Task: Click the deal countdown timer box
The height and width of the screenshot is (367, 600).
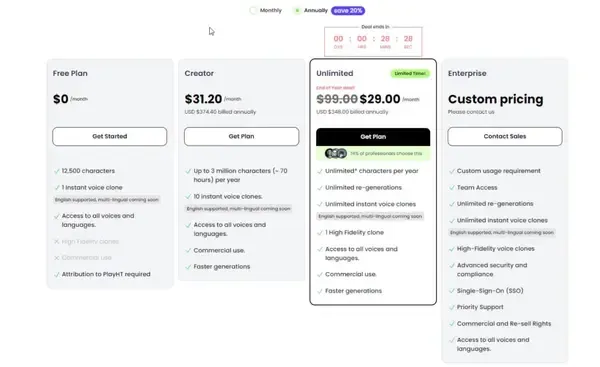Action: (373, 41)
